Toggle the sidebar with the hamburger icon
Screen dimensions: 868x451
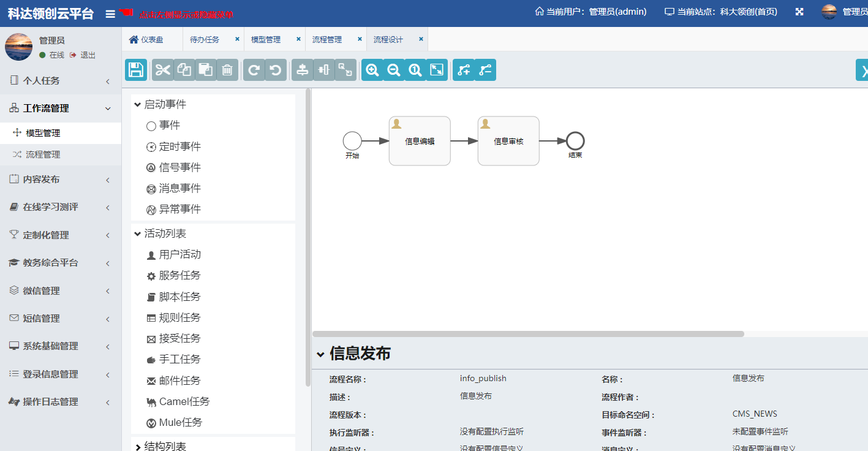pyautogui.click(x=110, y=13)
